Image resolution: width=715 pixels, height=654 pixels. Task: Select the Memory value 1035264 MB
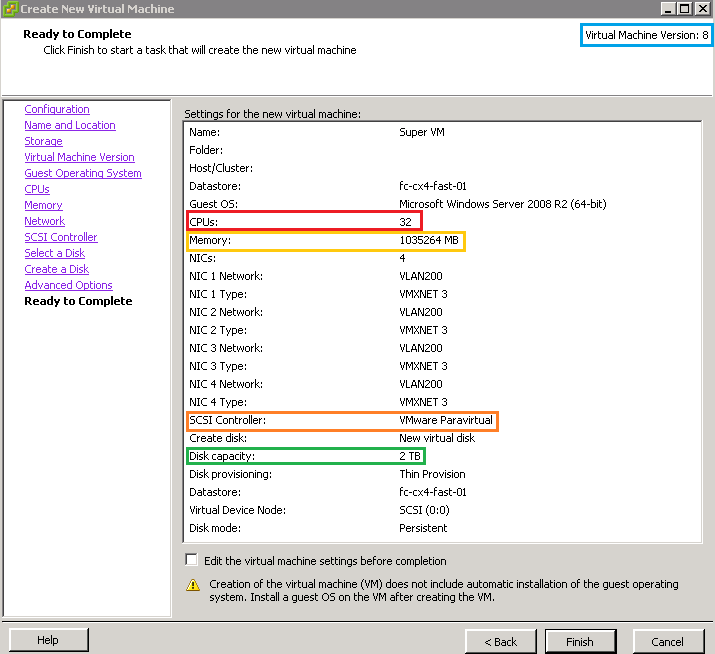pos(429,240)
